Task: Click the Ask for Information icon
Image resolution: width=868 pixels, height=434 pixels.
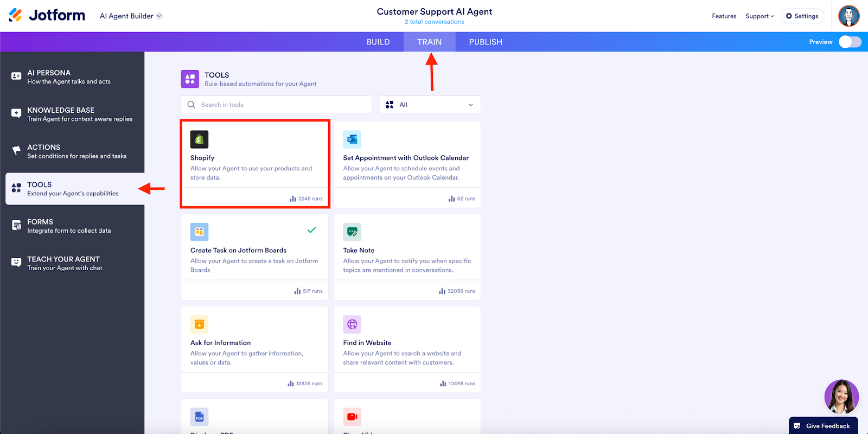Action: coord(199,324)
